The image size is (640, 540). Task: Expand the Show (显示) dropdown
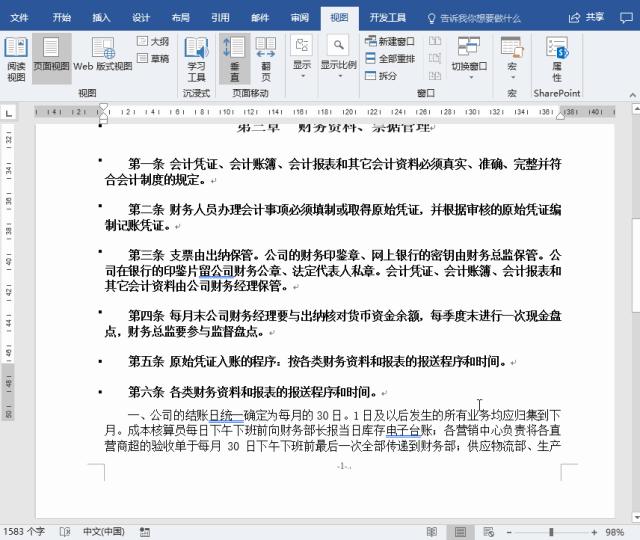[x=302, y=57]
